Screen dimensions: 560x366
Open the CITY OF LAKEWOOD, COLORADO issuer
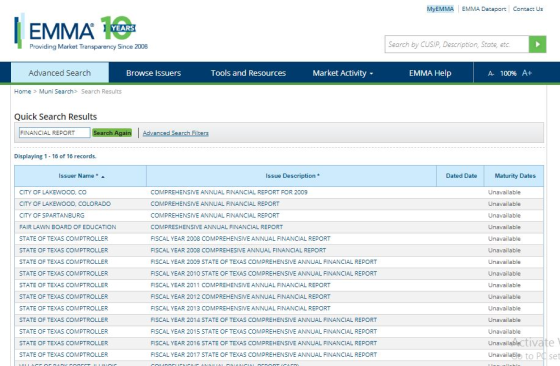click(x=65, y=204)
